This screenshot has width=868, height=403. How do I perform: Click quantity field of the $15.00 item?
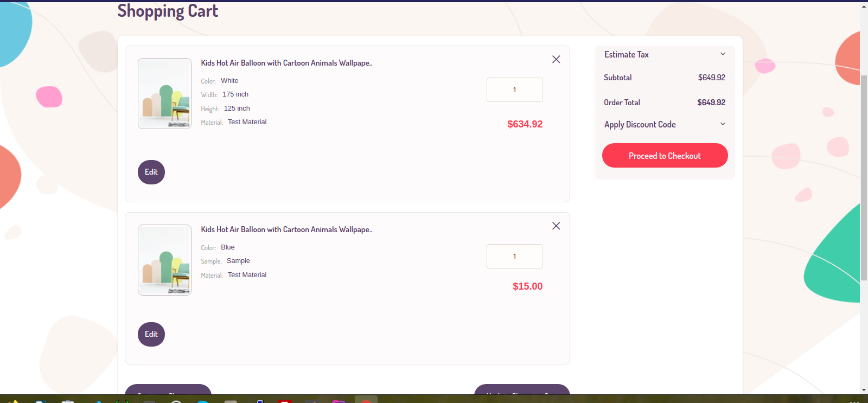point(514,257)
